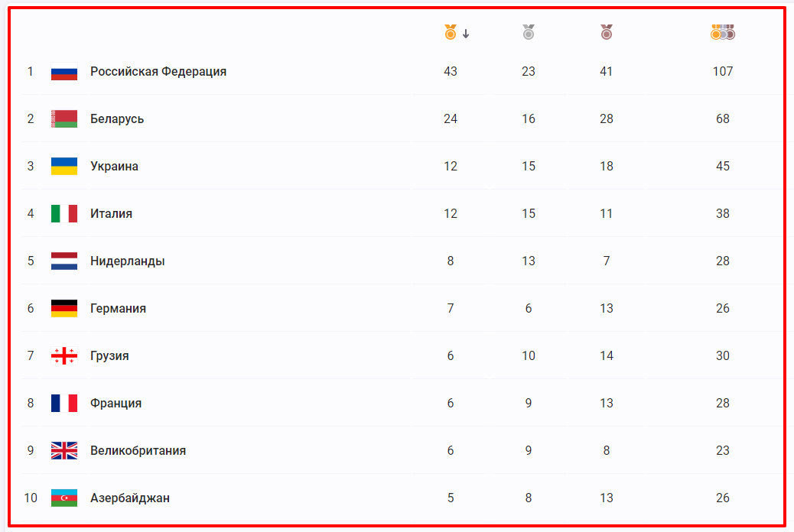The width and height of the screenshot is (794, 532).
Task: Open the Российская Федерация country link
Action: pyautogui.click(x=158, y=72)
